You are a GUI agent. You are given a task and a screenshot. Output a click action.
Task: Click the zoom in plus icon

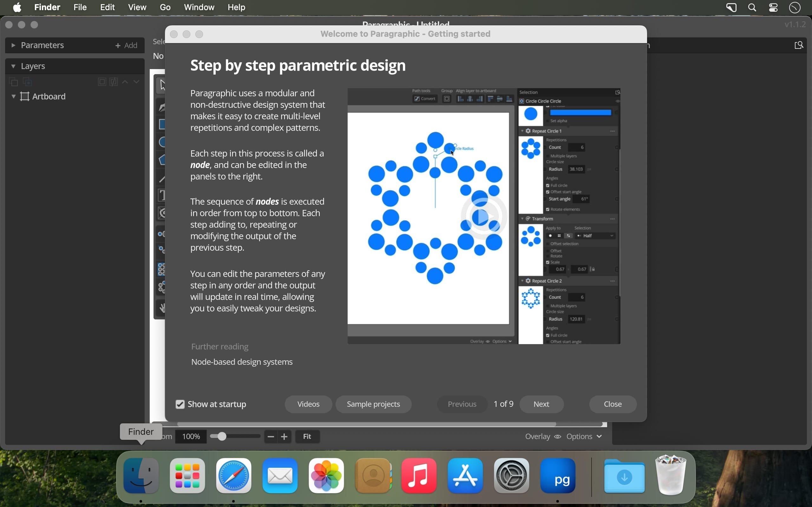[285, 437]
